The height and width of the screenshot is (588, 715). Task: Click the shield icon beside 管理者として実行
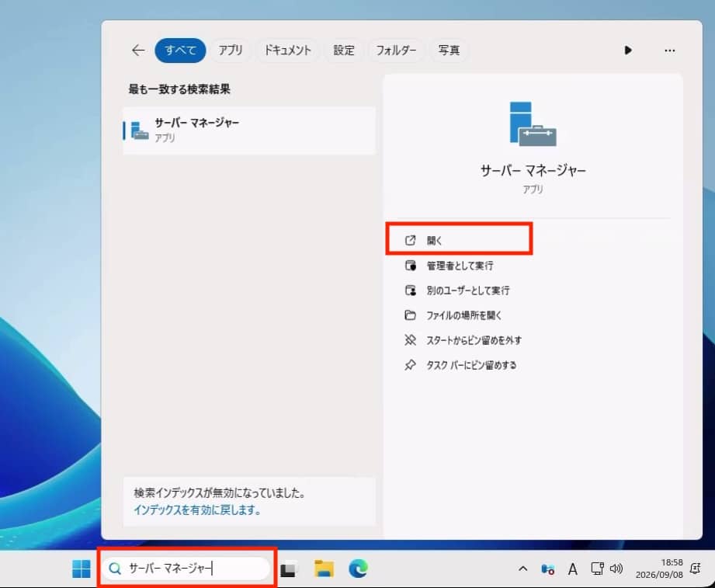pos(411,266)
